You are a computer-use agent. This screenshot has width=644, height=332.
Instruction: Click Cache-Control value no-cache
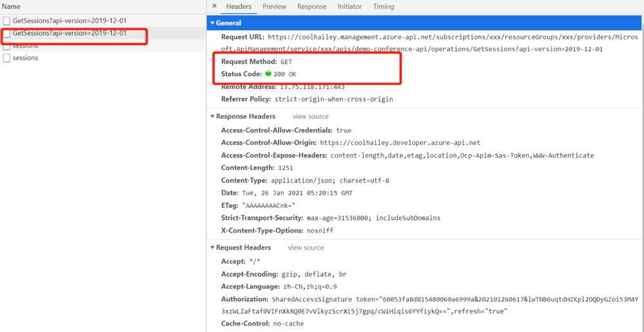point(288,324)
